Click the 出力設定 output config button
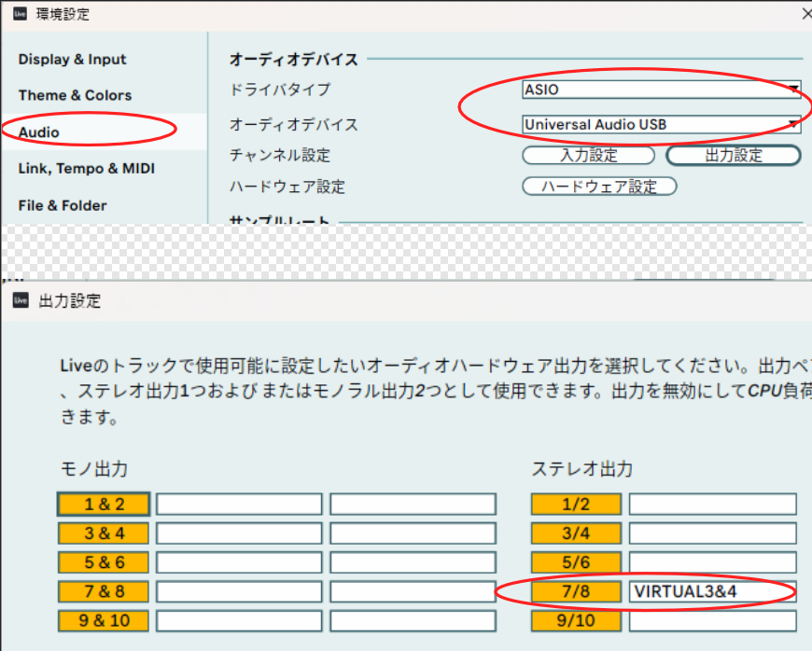Screen dimensions: 812x651 pos(734,156)
